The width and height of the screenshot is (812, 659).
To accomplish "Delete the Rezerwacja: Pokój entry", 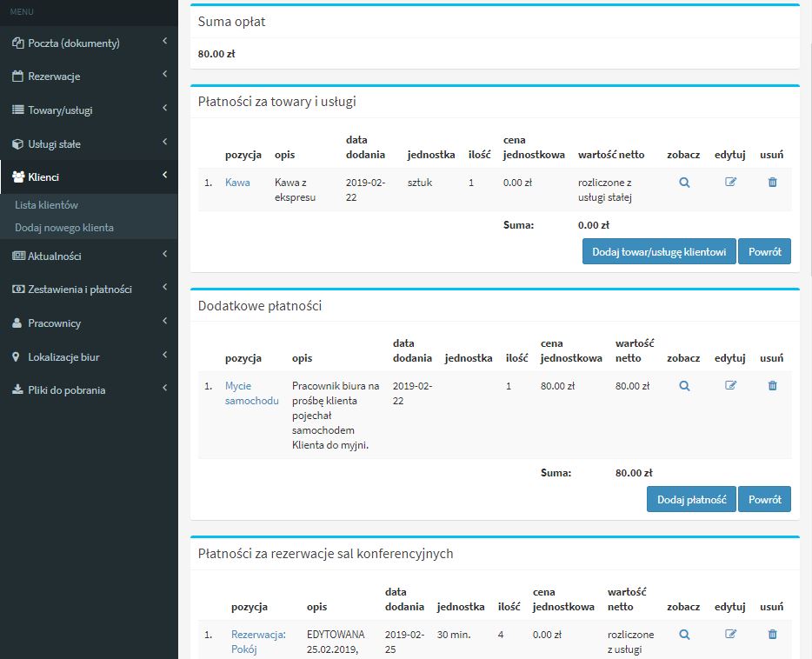I will tap(772, 634).
